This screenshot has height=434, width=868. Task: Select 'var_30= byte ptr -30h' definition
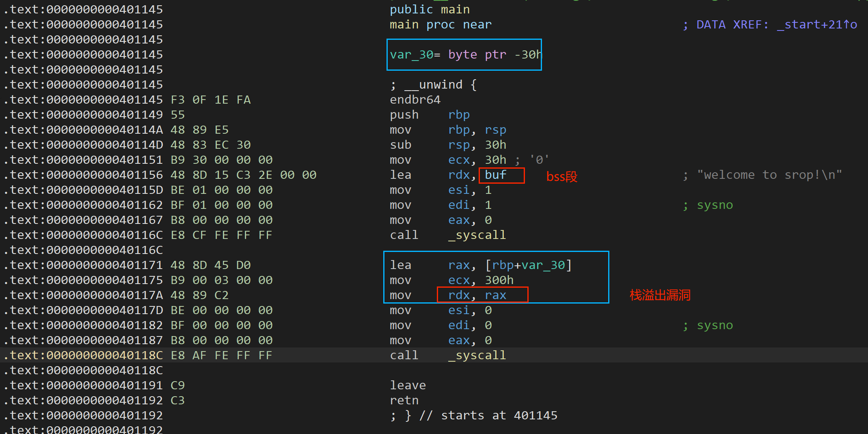466,54
